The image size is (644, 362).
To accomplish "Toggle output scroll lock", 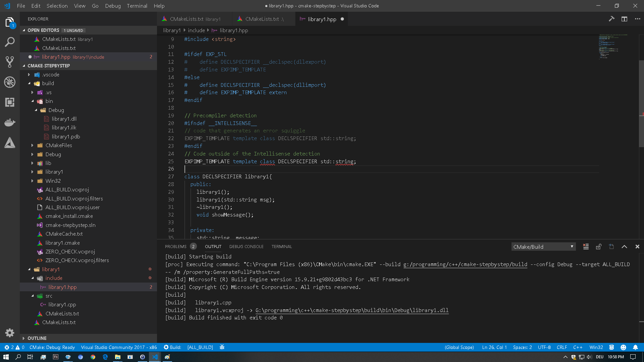I will [x=598, y=247].
